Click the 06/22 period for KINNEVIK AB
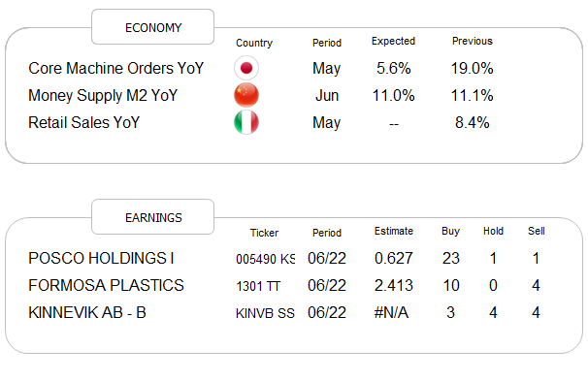The width and height of the screenshot is (588, 381). click(327, 312)
